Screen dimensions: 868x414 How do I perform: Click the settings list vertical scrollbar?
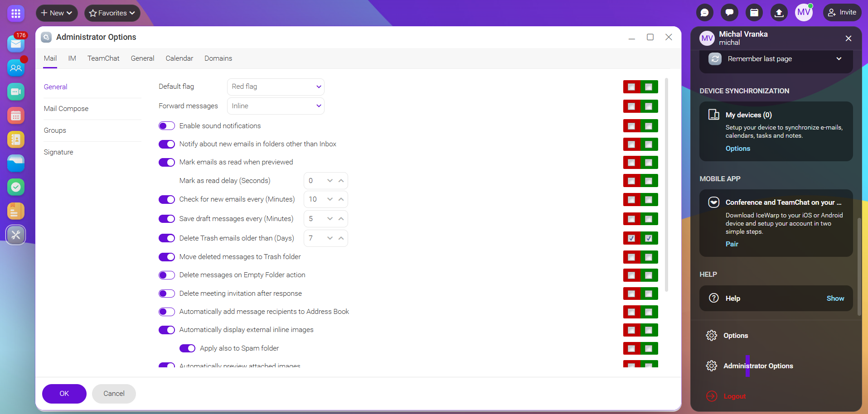(666, 185)
